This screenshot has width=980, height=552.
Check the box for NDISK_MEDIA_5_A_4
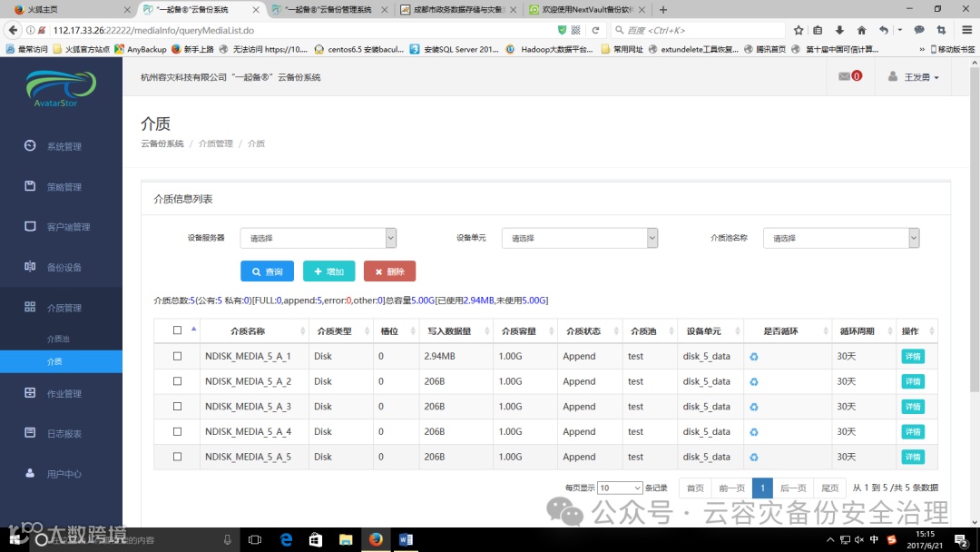(178, 431)
